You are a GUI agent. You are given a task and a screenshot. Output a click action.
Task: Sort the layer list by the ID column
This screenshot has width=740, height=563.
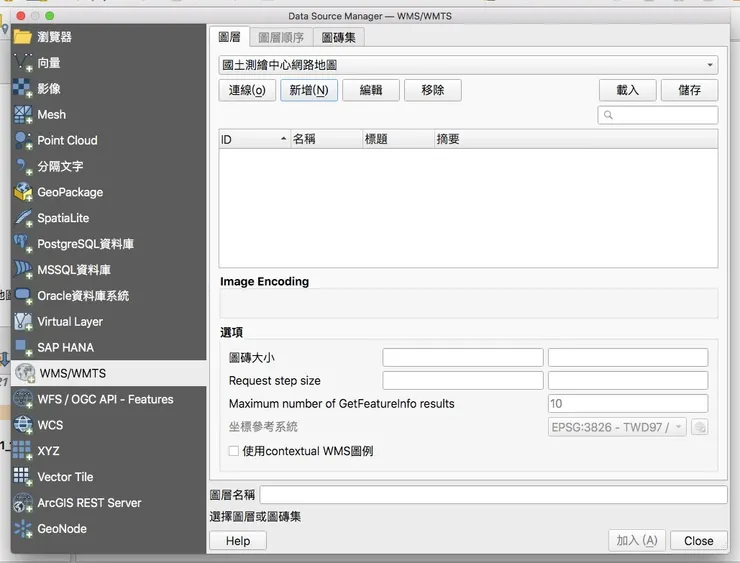[254, 139]
